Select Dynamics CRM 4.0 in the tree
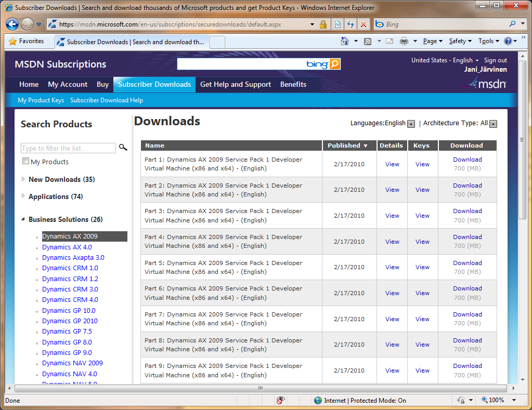The image size is (532, 410). (x=70, y=300)
